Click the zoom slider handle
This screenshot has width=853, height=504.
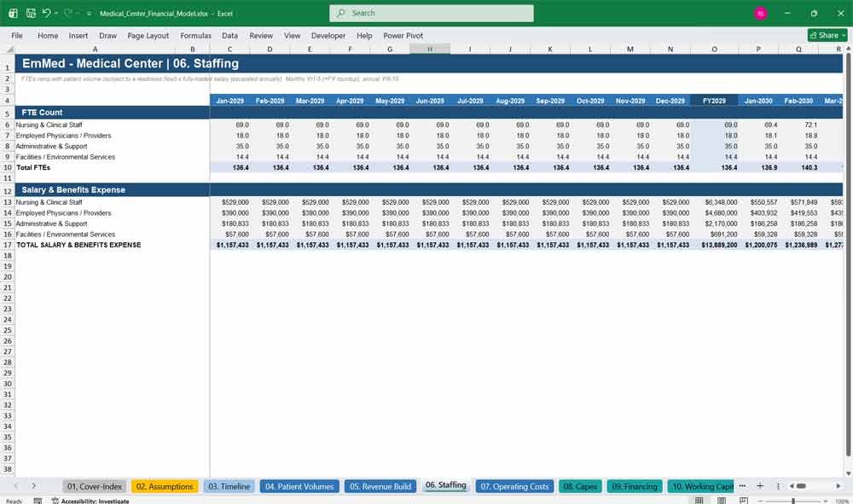point(793,501)
